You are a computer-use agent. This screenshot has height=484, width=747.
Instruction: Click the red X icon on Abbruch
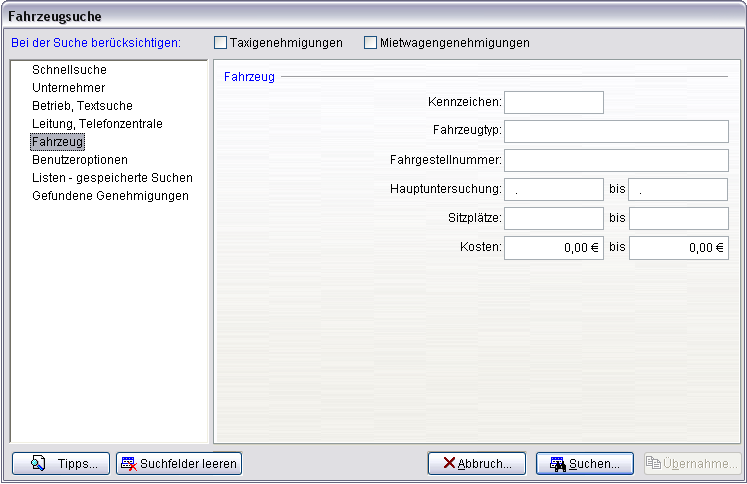[x=449, y=464]
